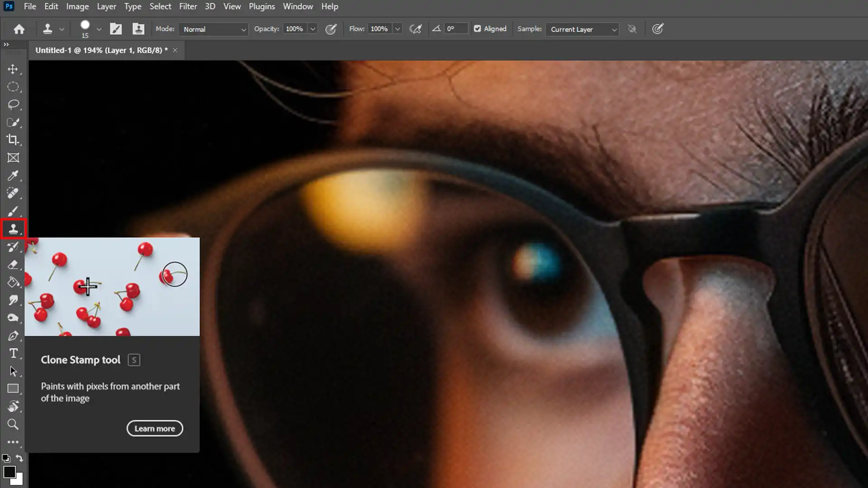Uncheck the Aligned checkbox

tap(477, 29)
